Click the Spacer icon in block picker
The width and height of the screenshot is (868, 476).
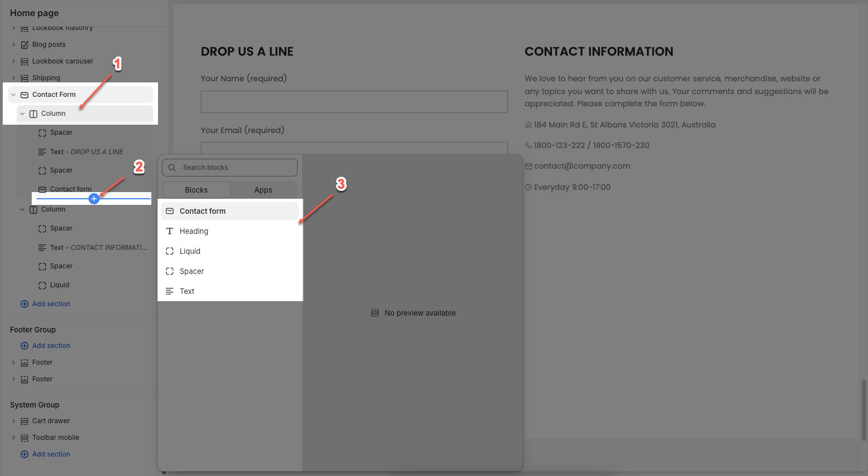pyautogui.click(x=170, y=271)
